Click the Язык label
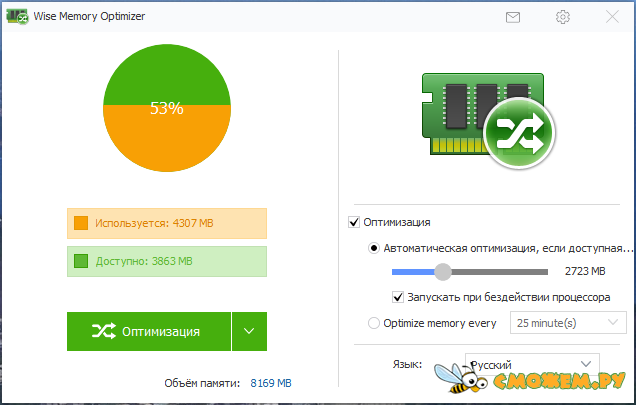The height and width of the screenshot is (405, 636). click(407, 364)
